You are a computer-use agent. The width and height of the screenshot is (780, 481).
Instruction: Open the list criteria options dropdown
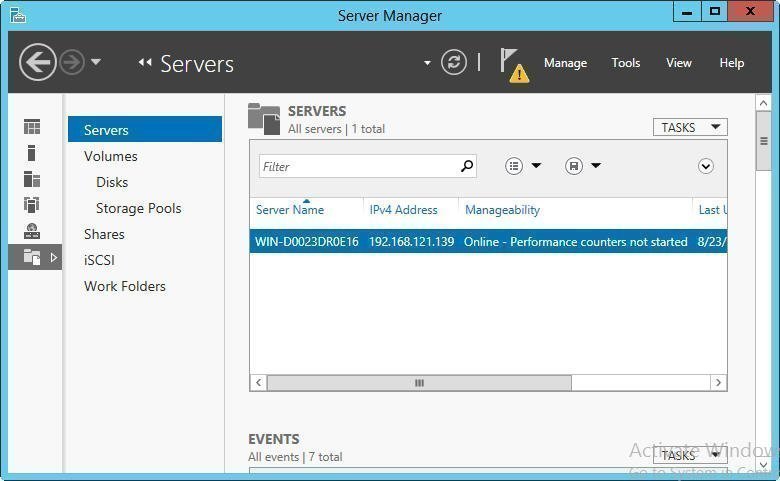[x=522, y=166]
